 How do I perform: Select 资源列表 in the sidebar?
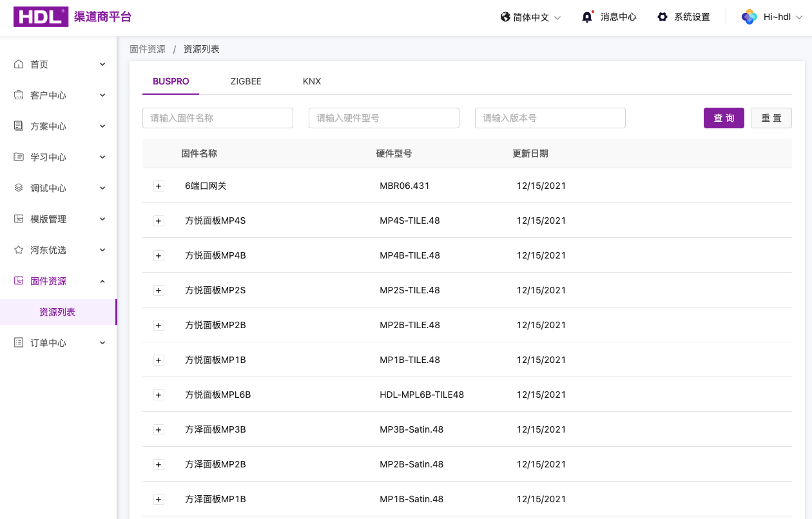click(x=57, y=312)
